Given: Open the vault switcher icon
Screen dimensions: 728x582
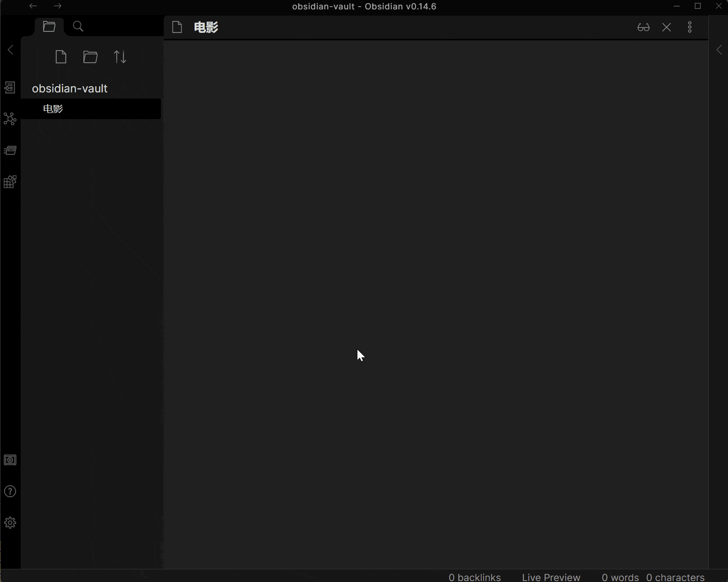Looking at the screenshot, I should pos(10,460).
